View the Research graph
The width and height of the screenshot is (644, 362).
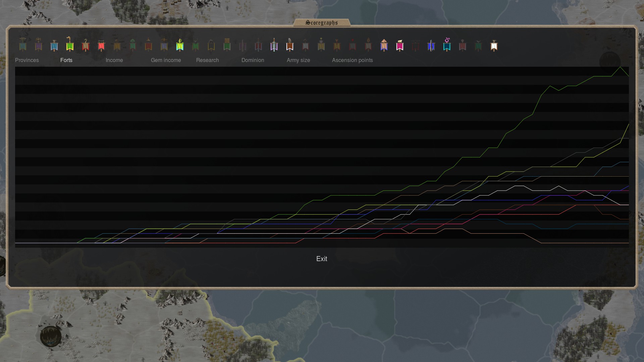pos(208,60)
